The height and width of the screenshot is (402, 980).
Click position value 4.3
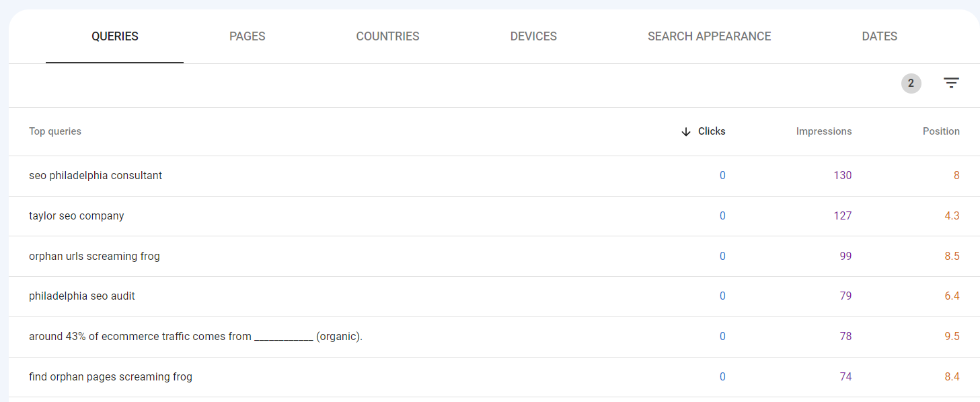pyautogui.click(x=952, y=215)
